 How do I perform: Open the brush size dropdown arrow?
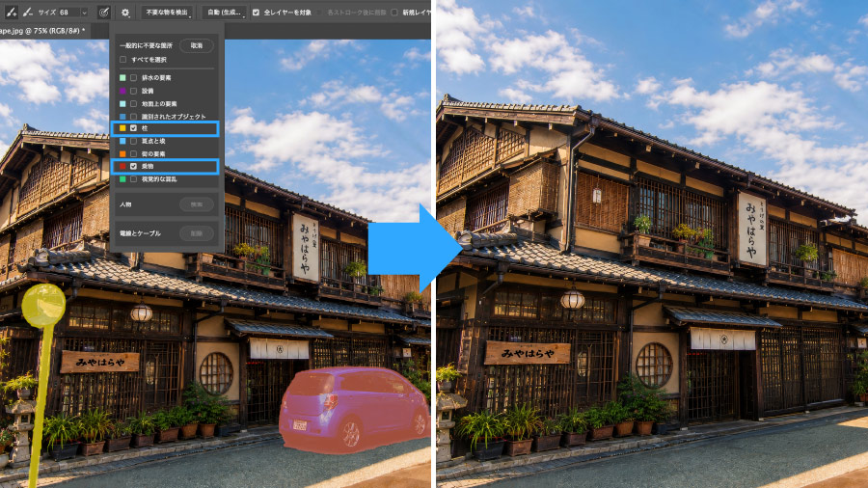(x=85, y=13)
